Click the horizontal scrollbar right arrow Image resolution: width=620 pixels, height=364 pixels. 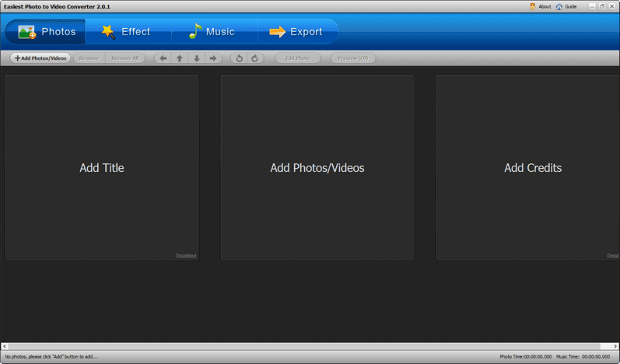[x=615, y=346]
